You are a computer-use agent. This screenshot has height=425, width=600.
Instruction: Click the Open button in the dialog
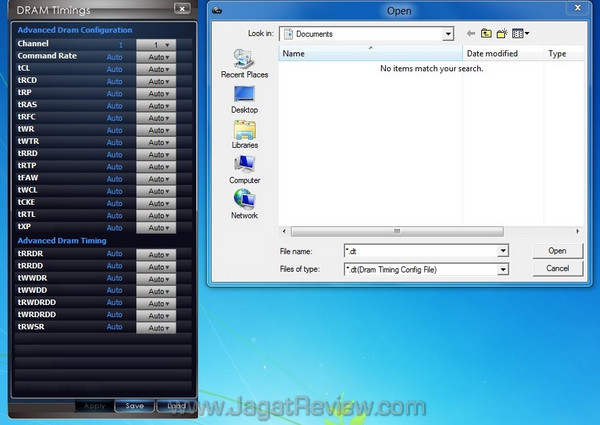[557, 251]
